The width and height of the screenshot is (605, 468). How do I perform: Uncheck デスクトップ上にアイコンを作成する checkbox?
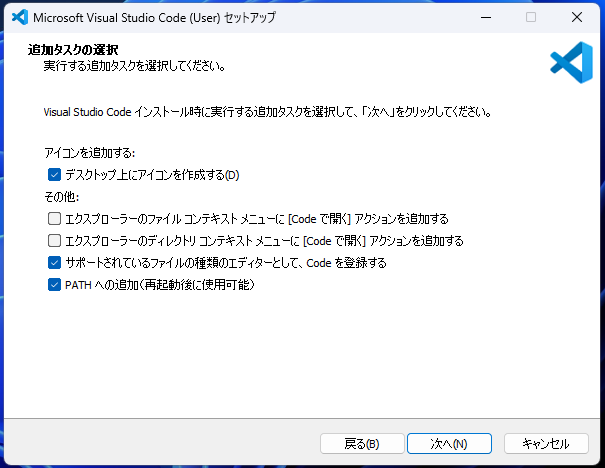pyautogui.click(x=54, y=175)
